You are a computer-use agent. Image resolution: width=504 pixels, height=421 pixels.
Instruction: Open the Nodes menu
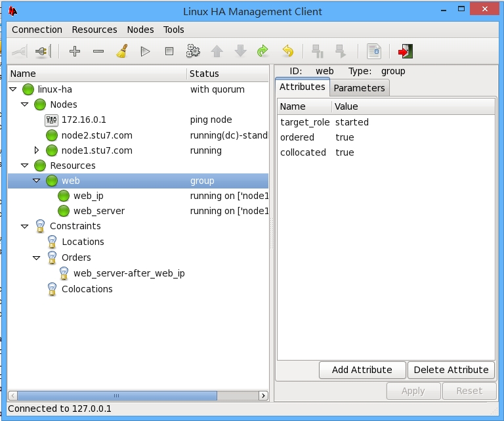click(x=140, y=30)
